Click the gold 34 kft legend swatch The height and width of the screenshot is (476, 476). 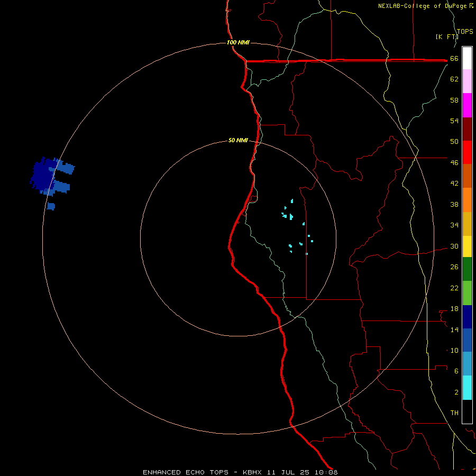click(x=467, y=224)
